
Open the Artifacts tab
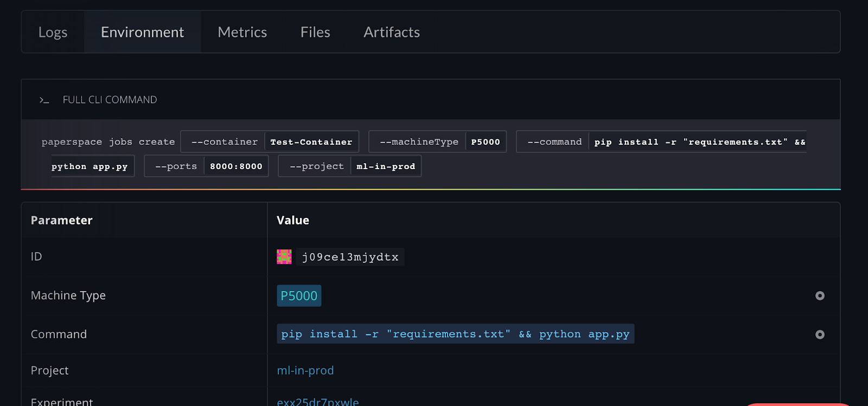(x=392, y=33)
